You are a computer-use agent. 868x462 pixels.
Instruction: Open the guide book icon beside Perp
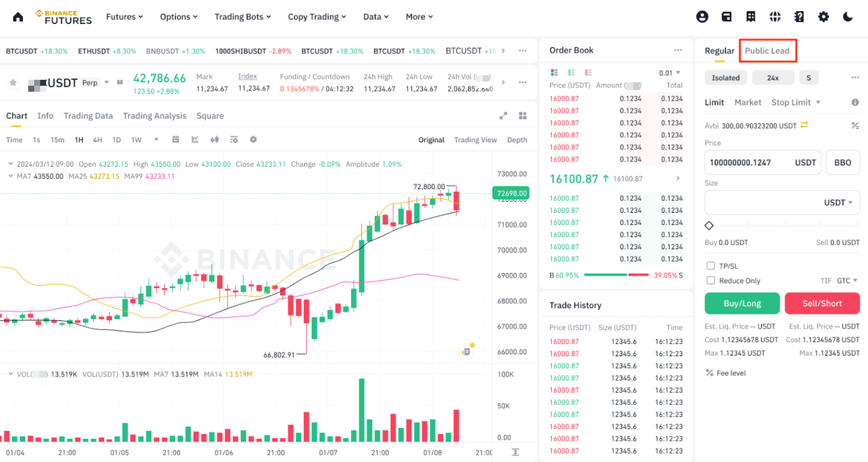tap(120, 83)
